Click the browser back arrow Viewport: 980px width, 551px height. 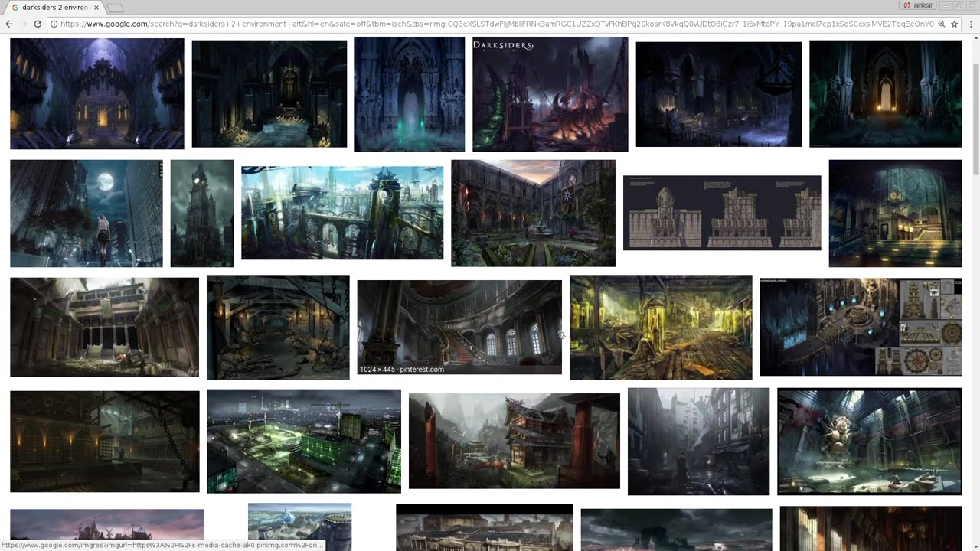(x=9, y=24)
